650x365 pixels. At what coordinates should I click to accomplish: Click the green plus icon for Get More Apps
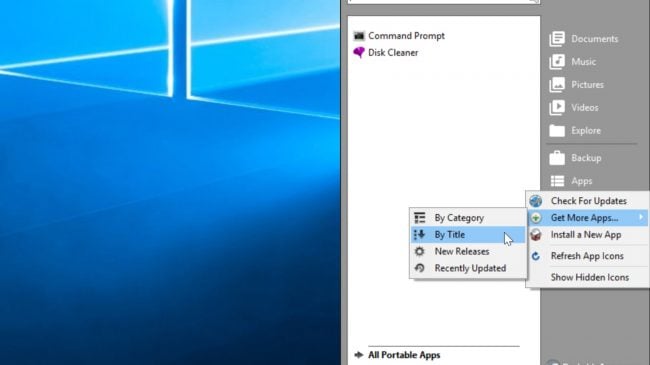(536, 218)
